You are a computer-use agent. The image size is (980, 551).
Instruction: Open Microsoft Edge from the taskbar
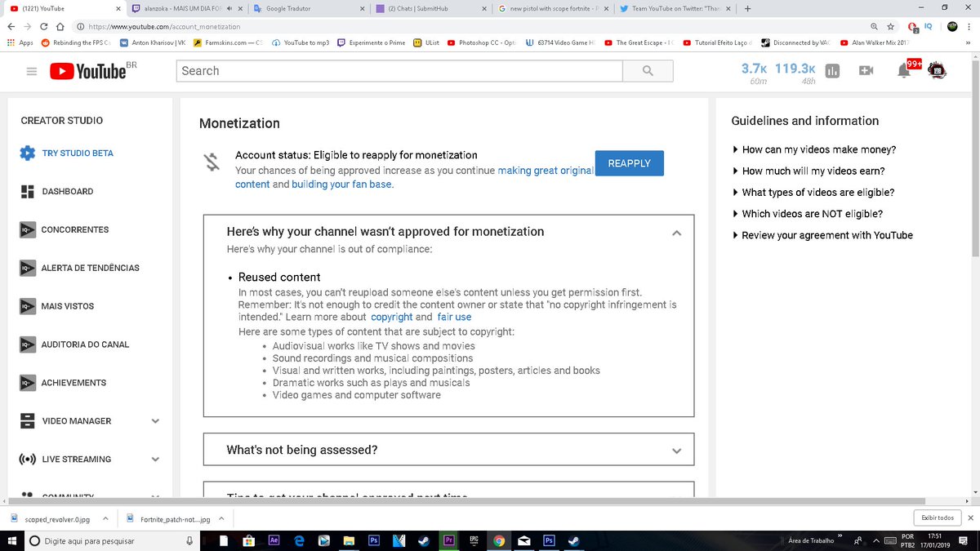[x=299, y=540]
